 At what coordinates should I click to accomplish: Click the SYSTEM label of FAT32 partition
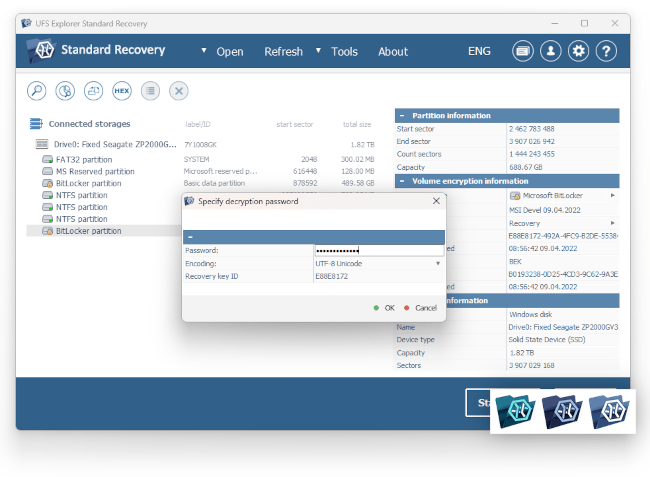click(196, 159)
